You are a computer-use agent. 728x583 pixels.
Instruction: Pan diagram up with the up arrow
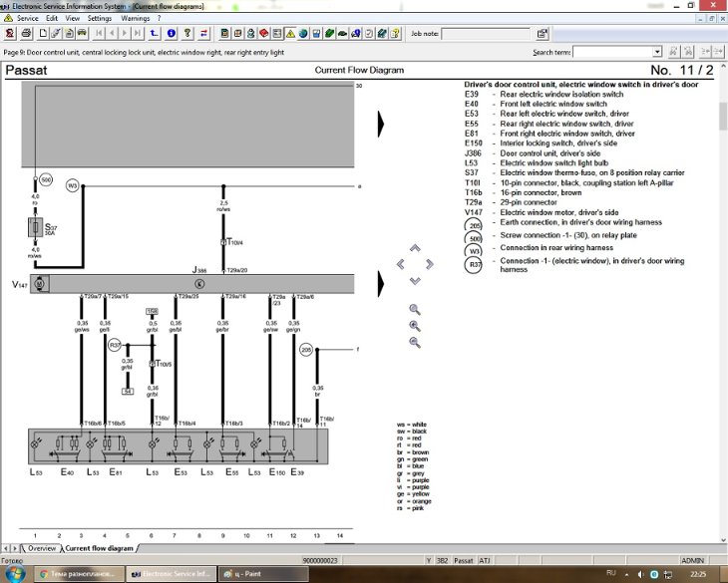point(415,248)
